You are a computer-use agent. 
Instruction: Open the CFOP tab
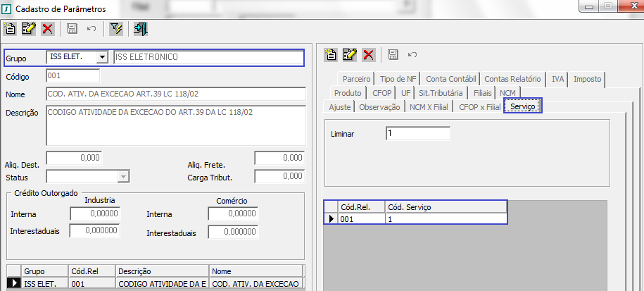382,93
